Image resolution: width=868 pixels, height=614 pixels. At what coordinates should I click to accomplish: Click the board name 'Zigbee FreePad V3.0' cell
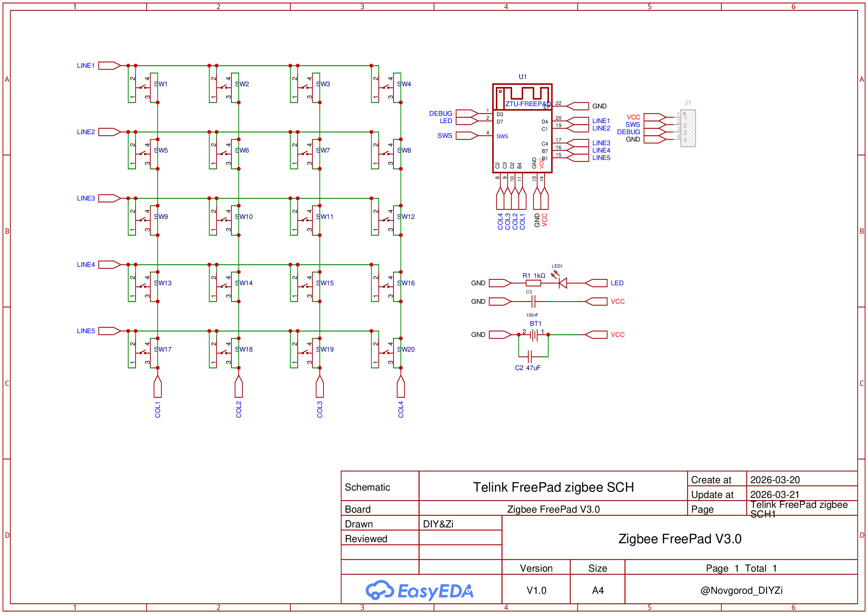(553, 509)
